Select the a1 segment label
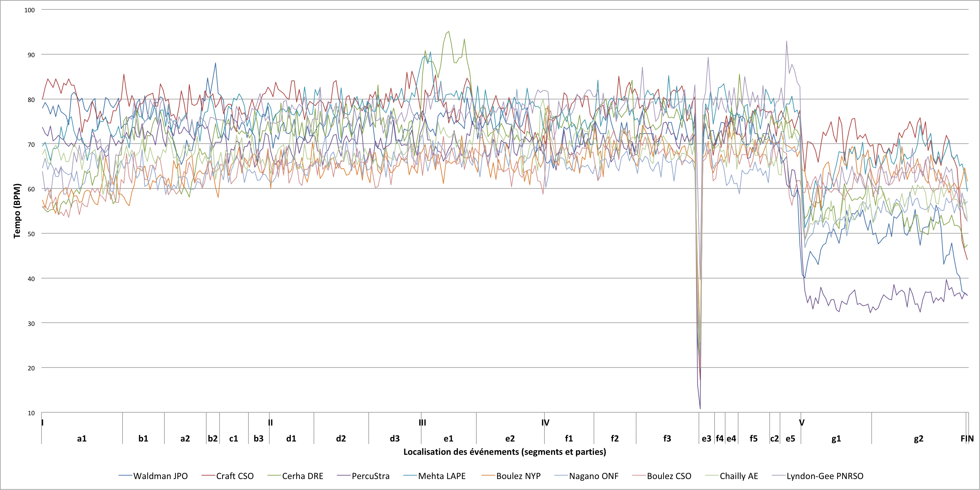The image size is (980, 490). tap(82, 439)
